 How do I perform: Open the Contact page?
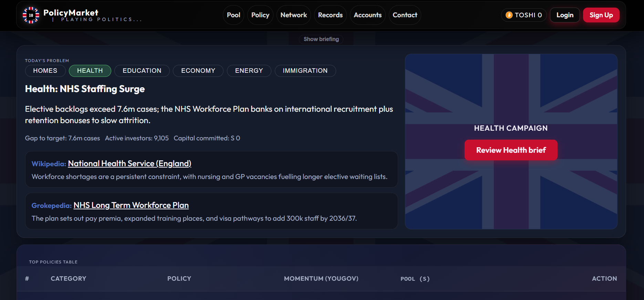tap(405, 15)
